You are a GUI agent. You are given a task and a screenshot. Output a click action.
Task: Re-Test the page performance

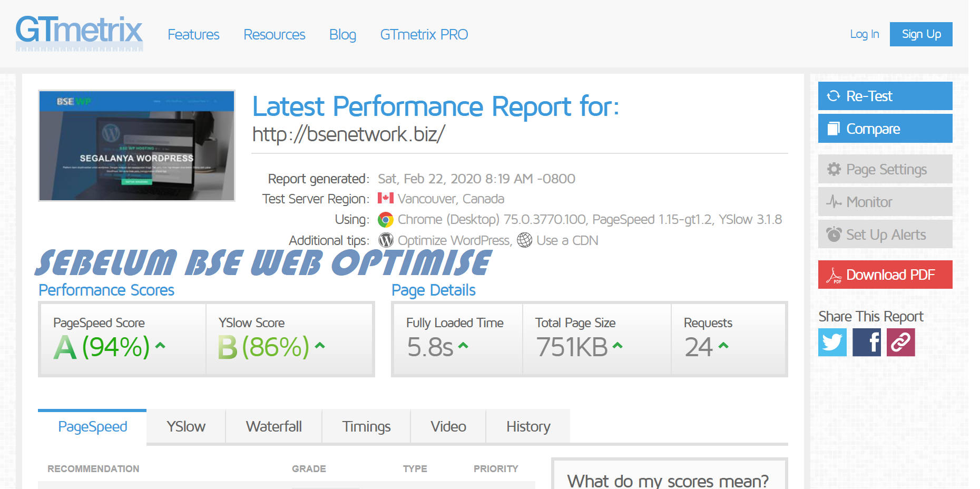(x=885, y=96)
